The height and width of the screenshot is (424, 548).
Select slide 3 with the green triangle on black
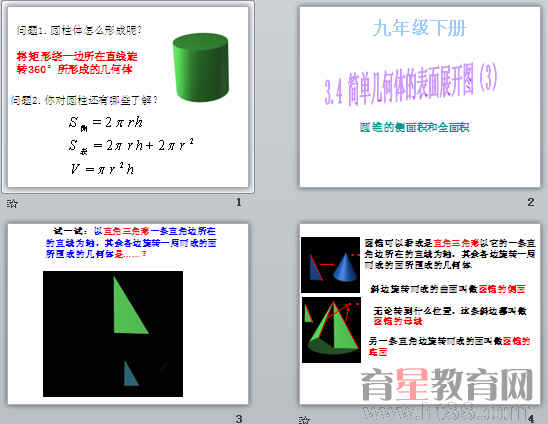128,314
